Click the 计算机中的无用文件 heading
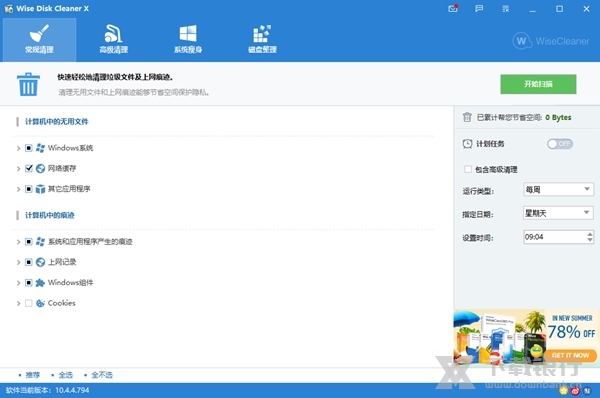 57,122
